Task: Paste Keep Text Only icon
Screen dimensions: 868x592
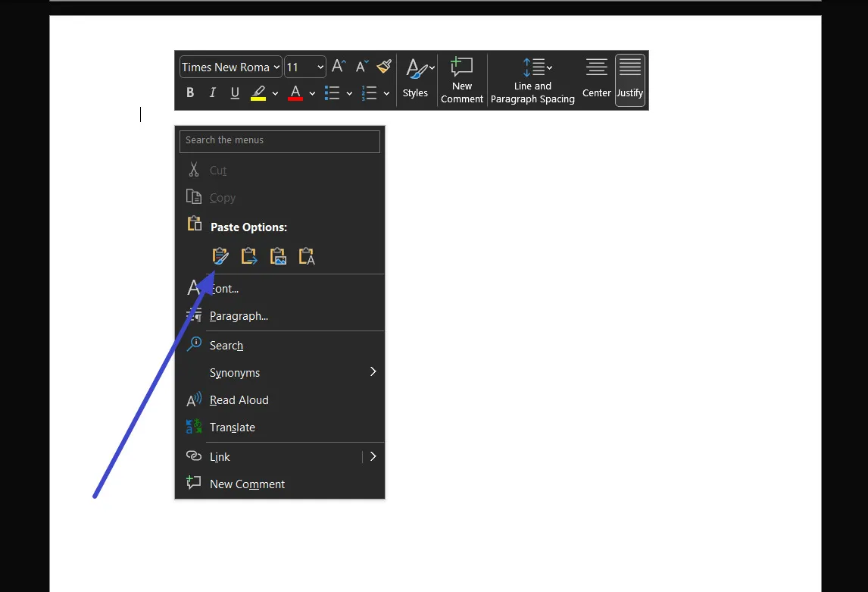Action: click(307, 256)
